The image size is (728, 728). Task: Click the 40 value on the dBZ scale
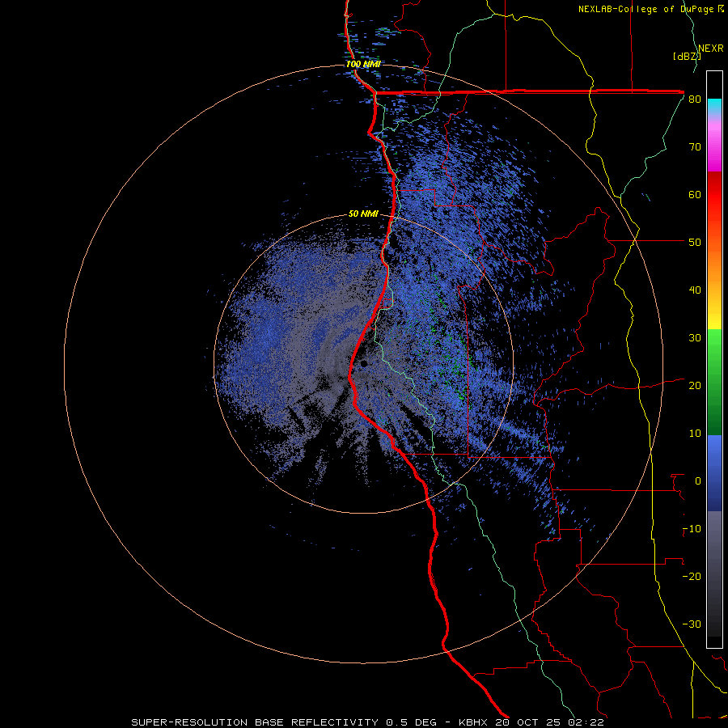click(x=695, y=290)
